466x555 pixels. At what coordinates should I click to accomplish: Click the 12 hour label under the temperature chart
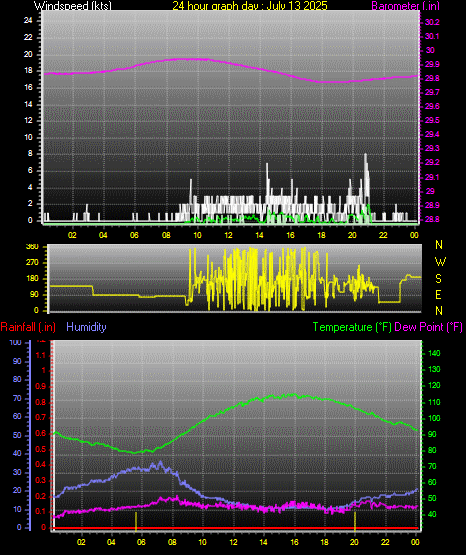[x=233, y=542]
